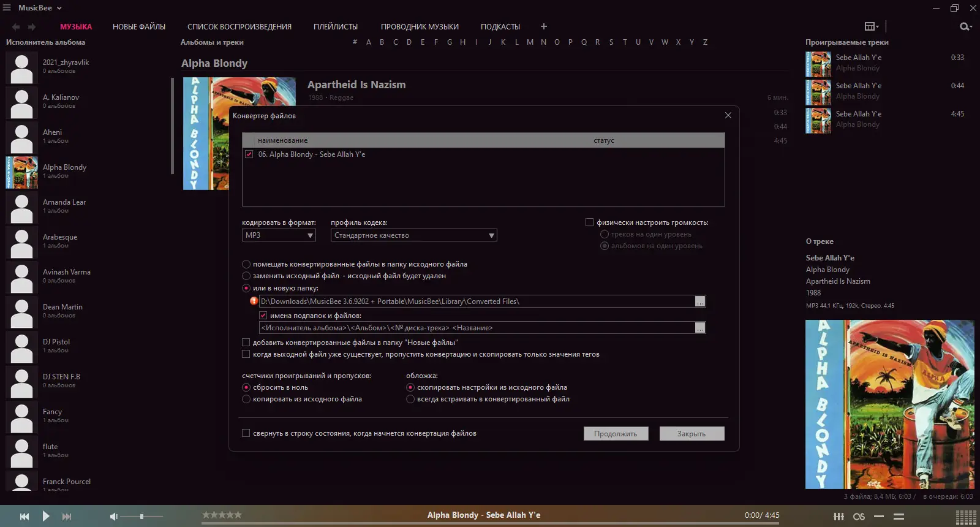Switch to the ПЛЕЙЛИСТЫ tab

(336, 27)
